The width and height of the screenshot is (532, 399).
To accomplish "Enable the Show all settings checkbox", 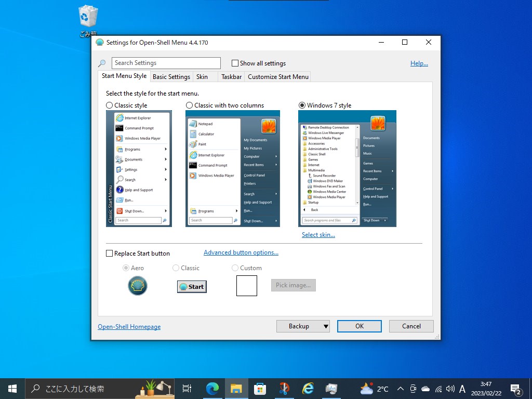I will tap(235, 63).
